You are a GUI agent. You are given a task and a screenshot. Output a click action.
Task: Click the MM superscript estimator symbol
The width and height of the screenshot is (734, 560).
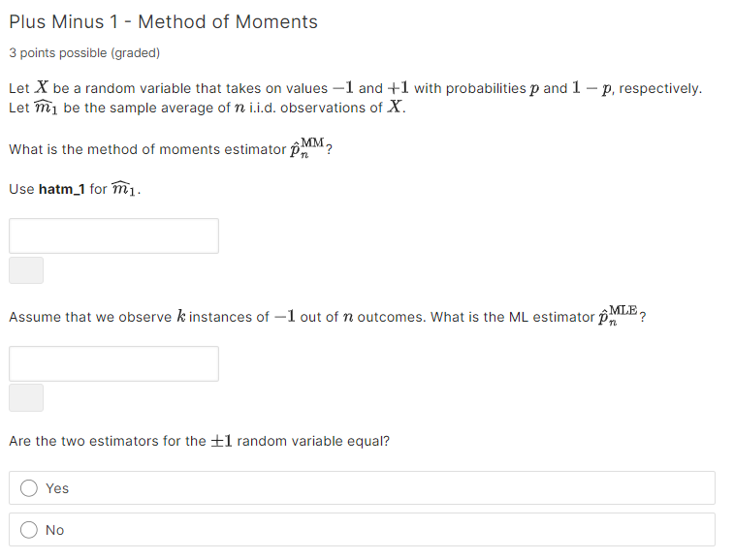pyautogui.click(x=307, y=148)
